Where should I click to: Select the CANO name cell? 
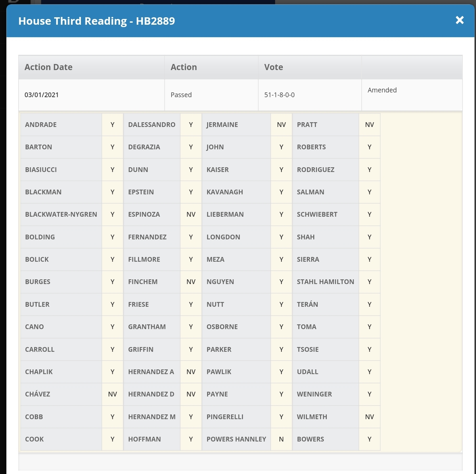click(x=61, y=327)
